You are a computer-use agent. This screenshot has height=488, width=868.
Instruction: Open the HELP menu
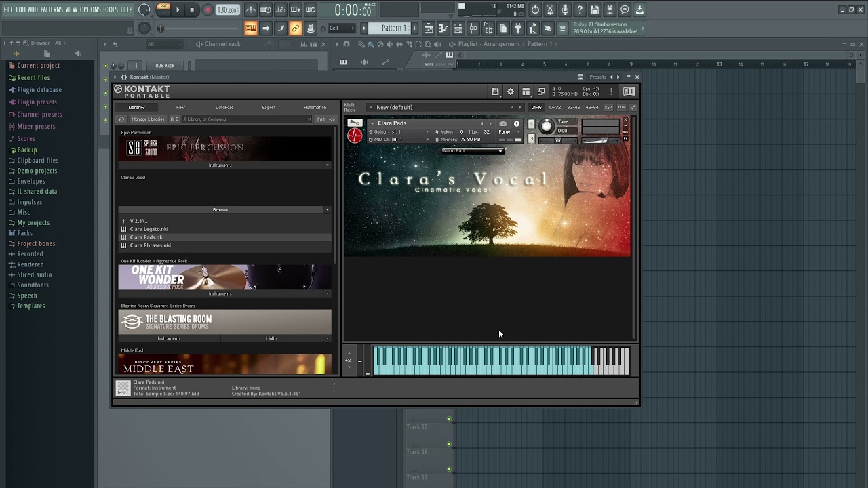126,9
